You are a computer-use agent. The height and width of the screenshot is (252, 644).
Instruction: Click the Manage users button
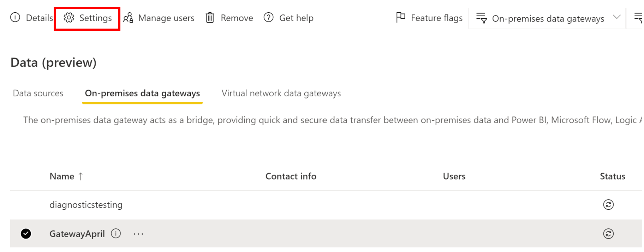[x=166, y=17]
